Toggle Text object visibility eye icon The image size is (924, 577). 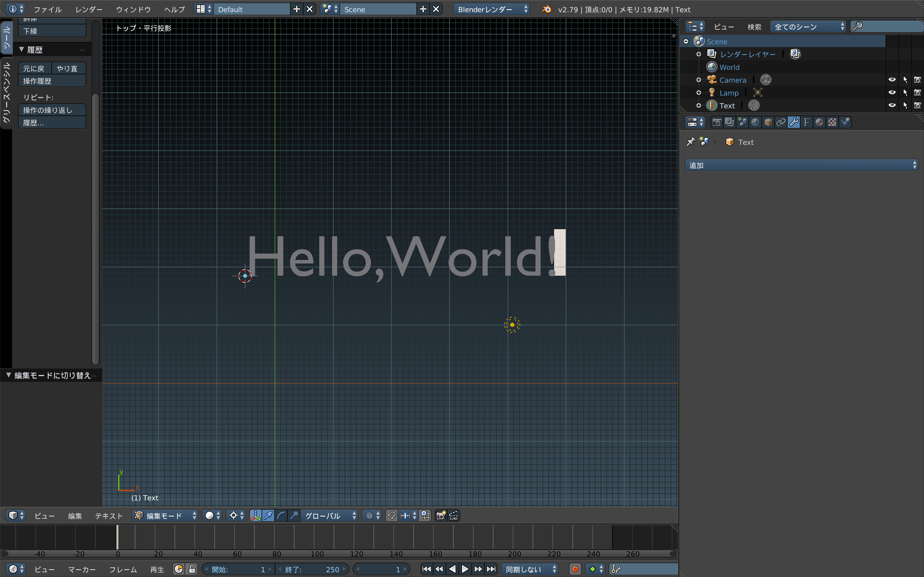click(892, 105)
